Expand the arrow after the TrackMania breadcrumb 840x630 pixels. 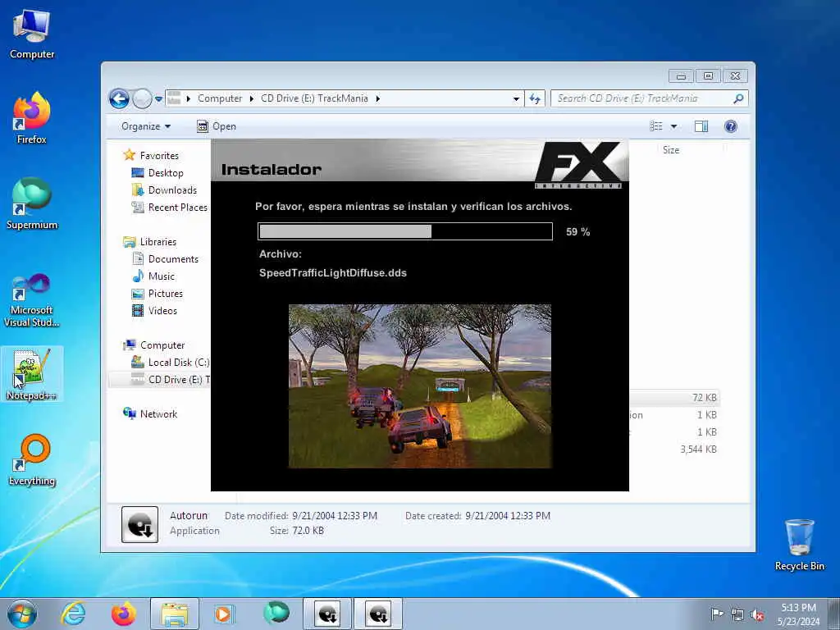[x=377, y=98]
